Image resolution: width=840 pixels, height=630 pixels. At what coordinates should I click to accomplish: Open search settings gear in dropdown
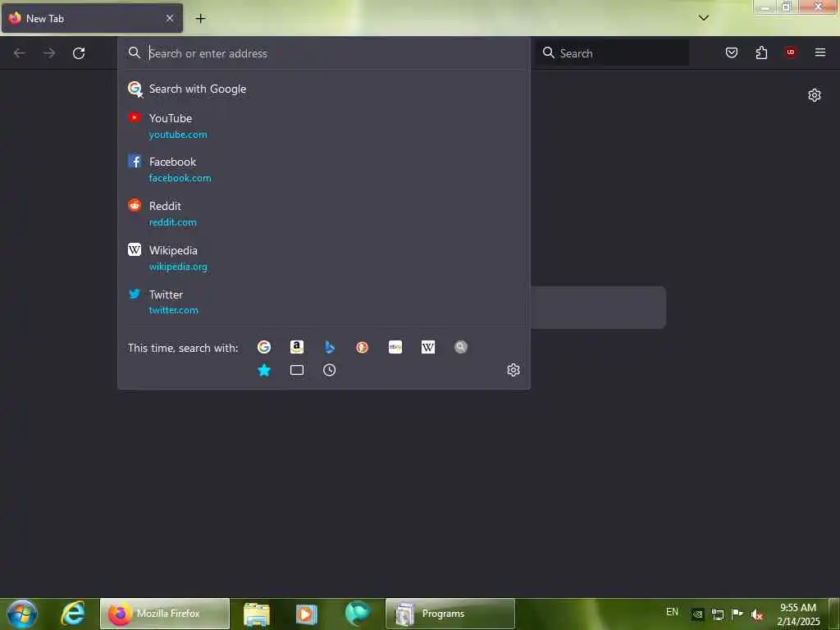click(514, 370)
